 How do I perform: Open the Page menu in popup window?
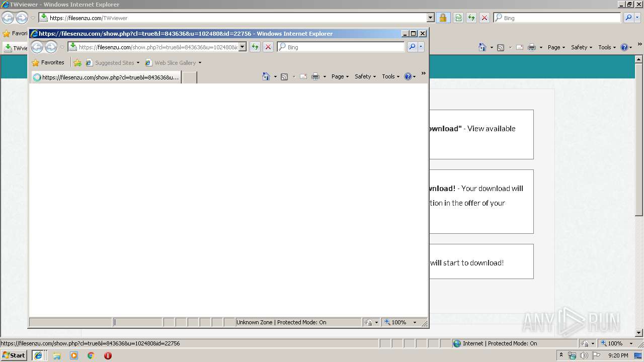[x=340, y=76]
